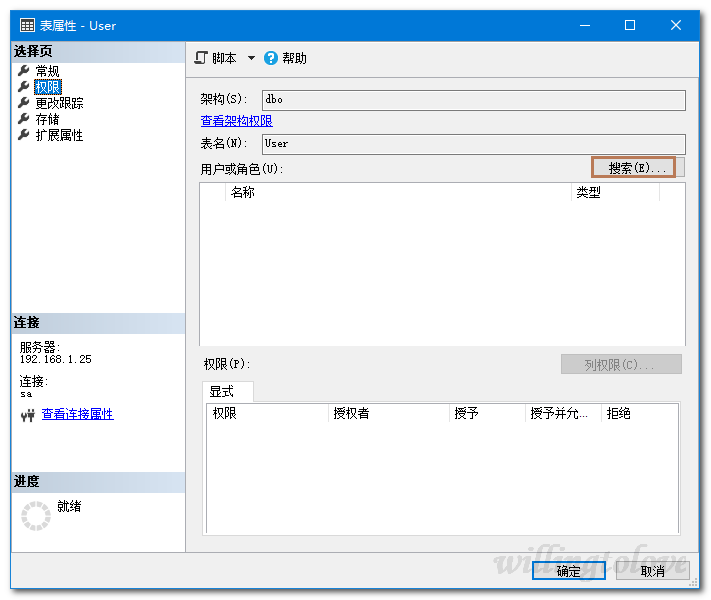Click the 连接 section header
Viewport: 711px width, 600px height.
pos(98,323)
